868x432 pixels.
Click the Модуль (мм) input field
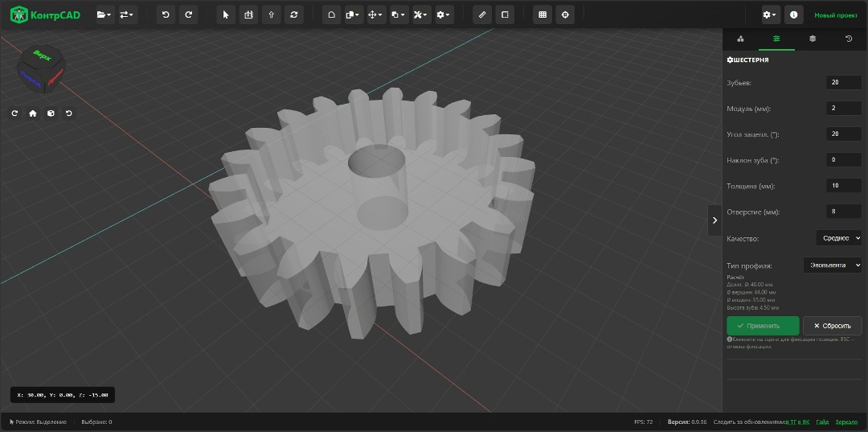(x=844, y=108)
